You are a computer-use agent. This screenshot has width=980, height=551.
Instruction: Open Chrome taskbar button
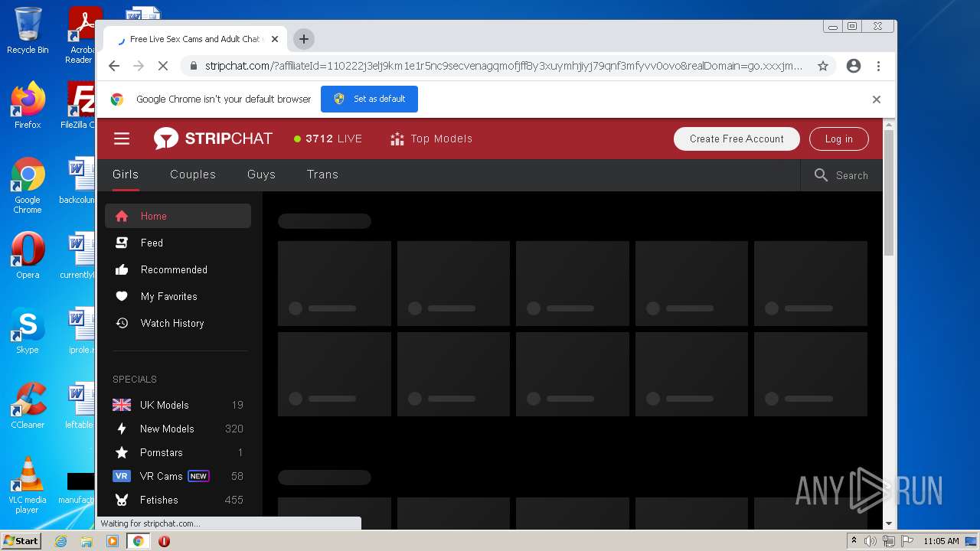pos(138,541)
